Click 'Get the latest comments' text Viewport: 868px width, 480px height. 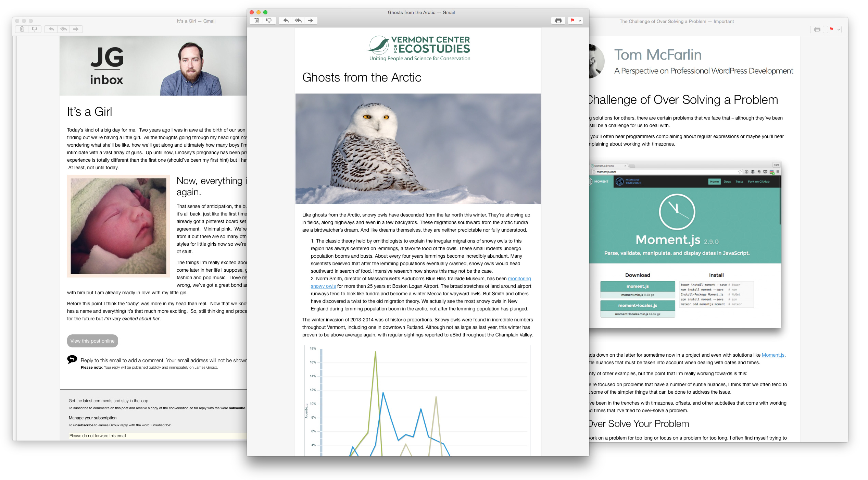pos(109,401)
